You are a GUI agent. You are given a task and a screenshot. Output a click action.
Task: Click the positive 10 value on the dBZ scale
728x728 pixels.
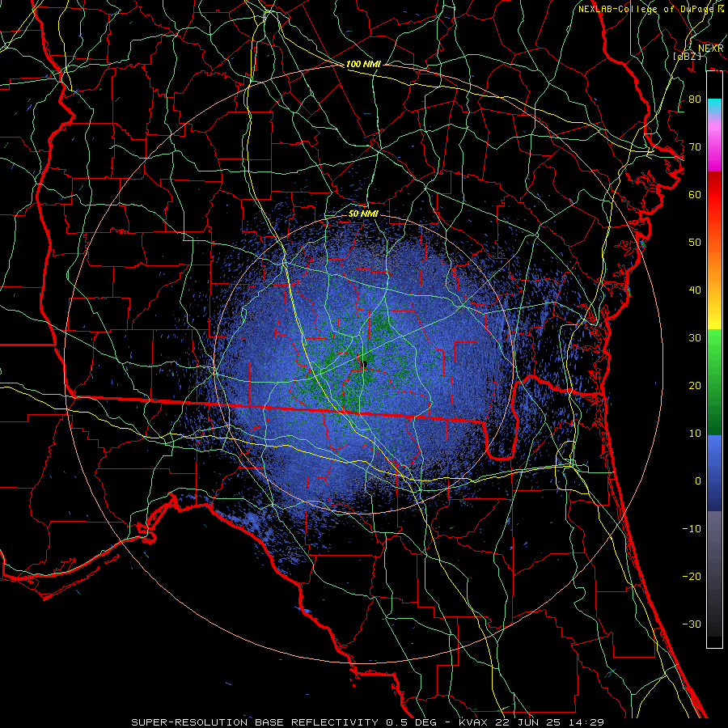pyautogui.click(x=695, y=434)
